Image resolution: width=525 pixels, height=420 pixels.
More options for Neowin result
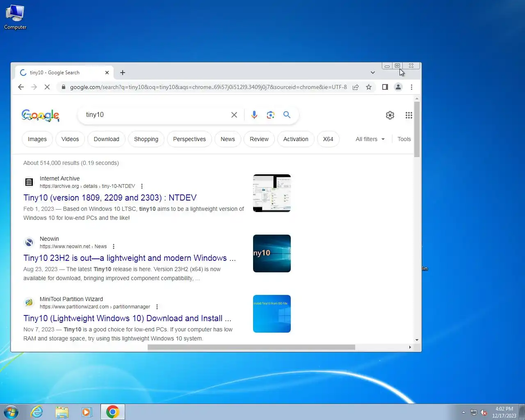pos(114,247)
